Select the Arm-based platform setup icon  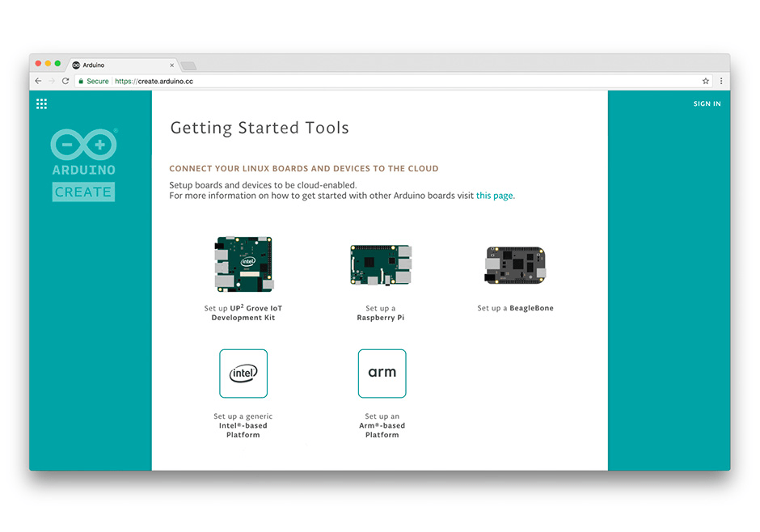382,374
